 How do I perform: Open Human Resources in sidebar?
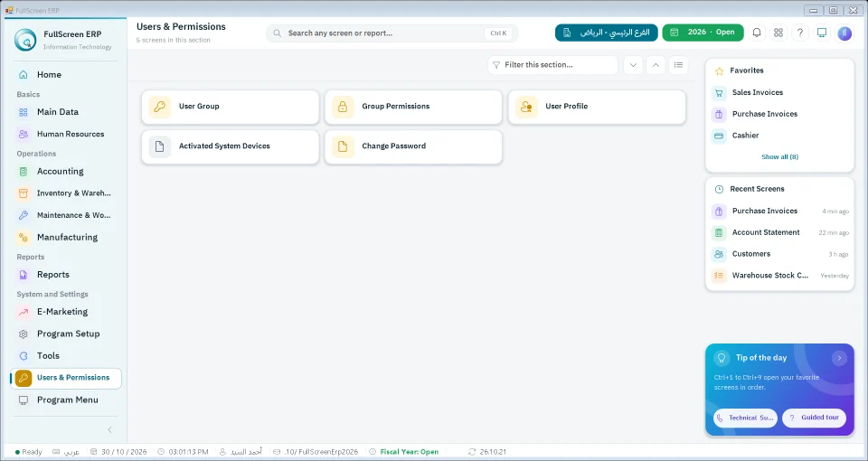click(x=66, y=134)
